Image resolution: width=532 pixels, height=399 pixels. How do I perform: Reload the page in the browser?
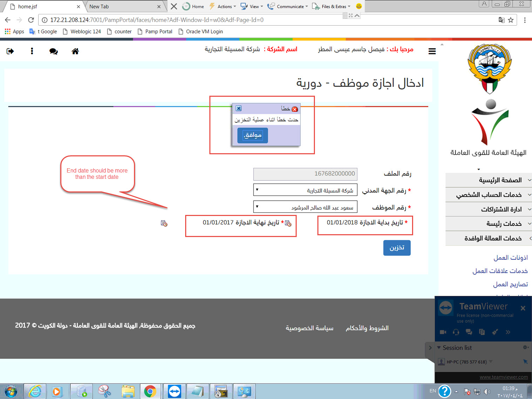point(31,20)
